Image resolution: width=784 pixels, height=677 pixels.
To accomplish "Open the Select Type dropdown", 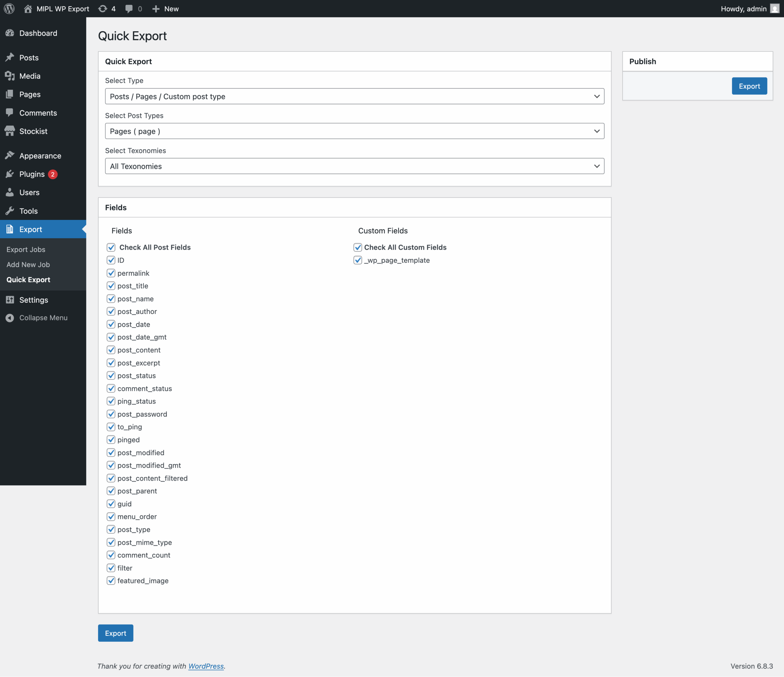I will (354, 96).
